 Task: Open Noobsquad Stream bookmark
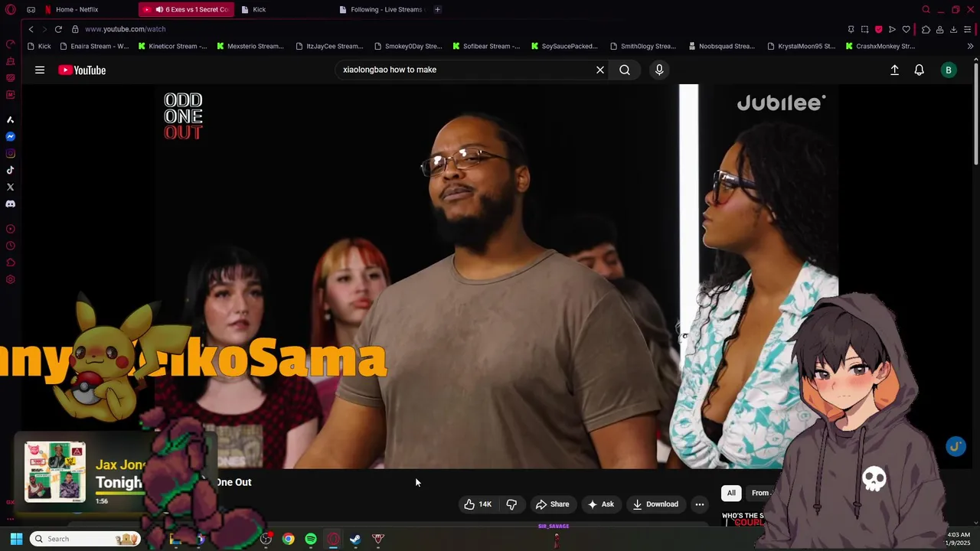tap(721, 46)
